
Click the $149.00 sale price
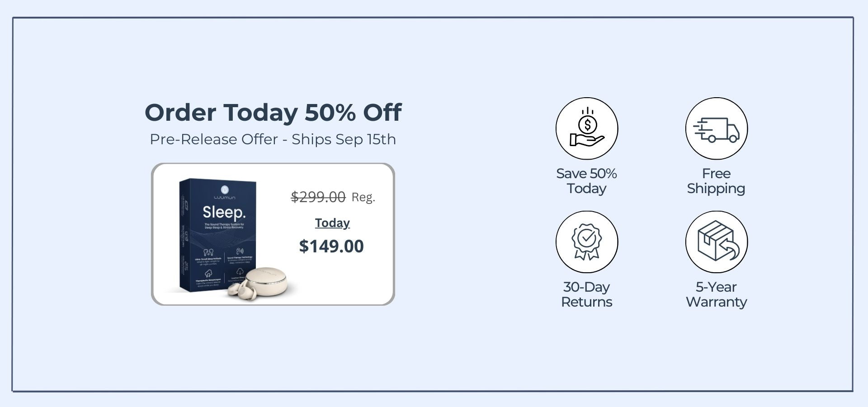(331, 246)
